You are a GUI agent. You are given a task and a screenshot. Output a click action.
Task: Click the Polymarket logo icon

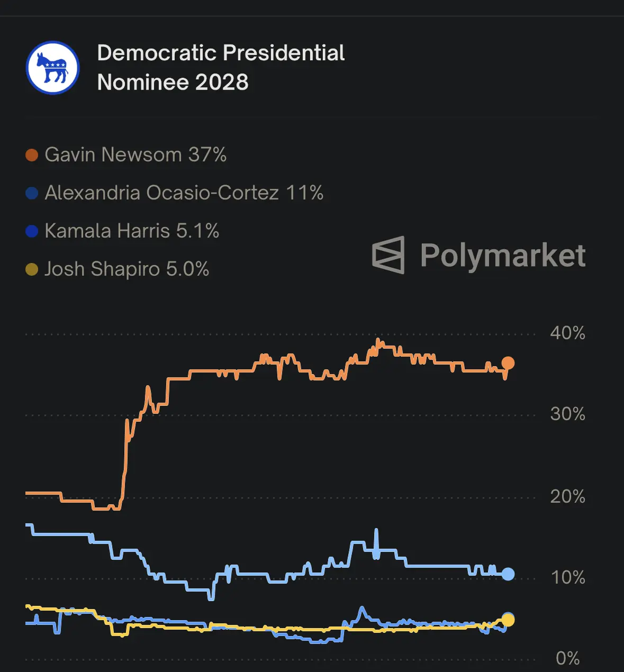pyautogui.click(x=388, y=255)
